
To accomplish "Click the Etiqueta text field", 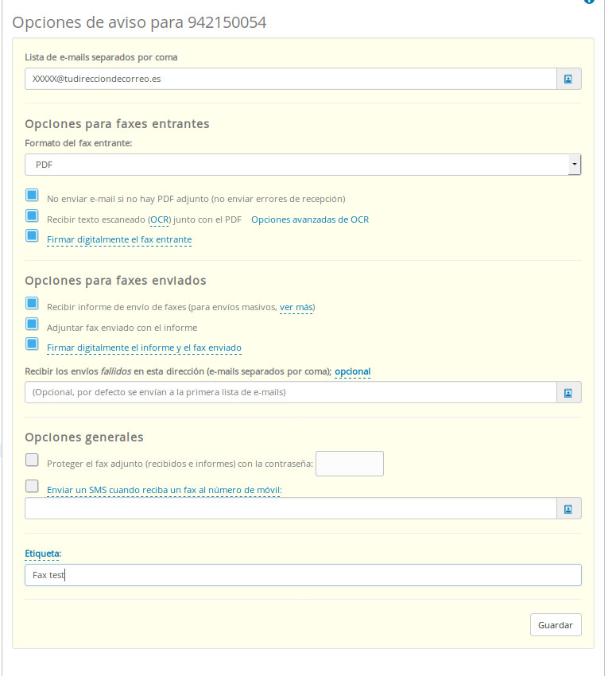I will pyautogui.click(x=303, y=575).
